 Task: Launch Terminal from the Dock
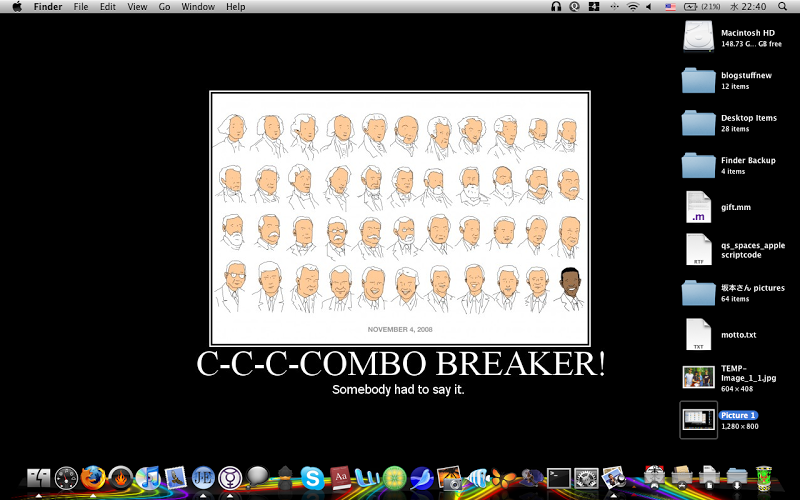point(559,479)
